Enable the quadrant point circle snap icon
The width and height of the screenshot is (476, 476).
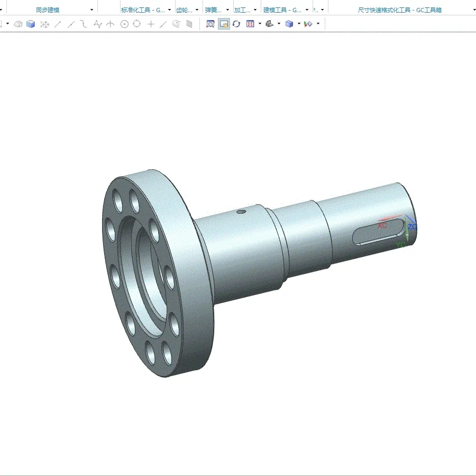point(137,24)
